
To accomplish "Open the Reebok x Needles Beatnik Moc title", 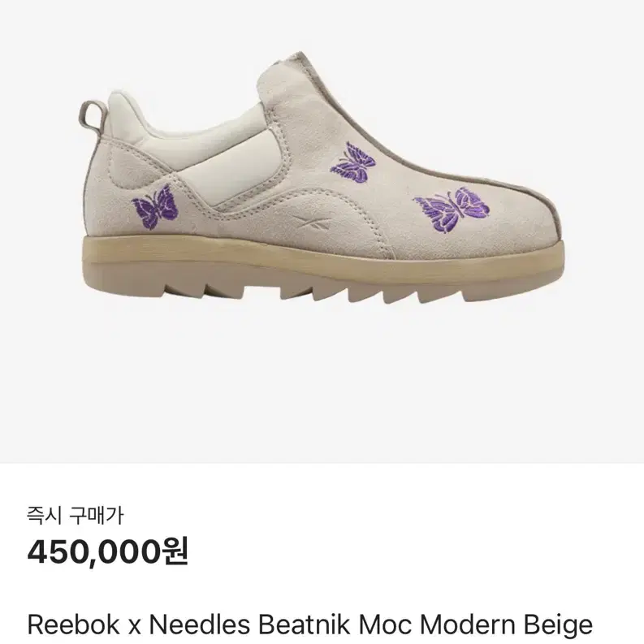I will [x=310, y=625].
